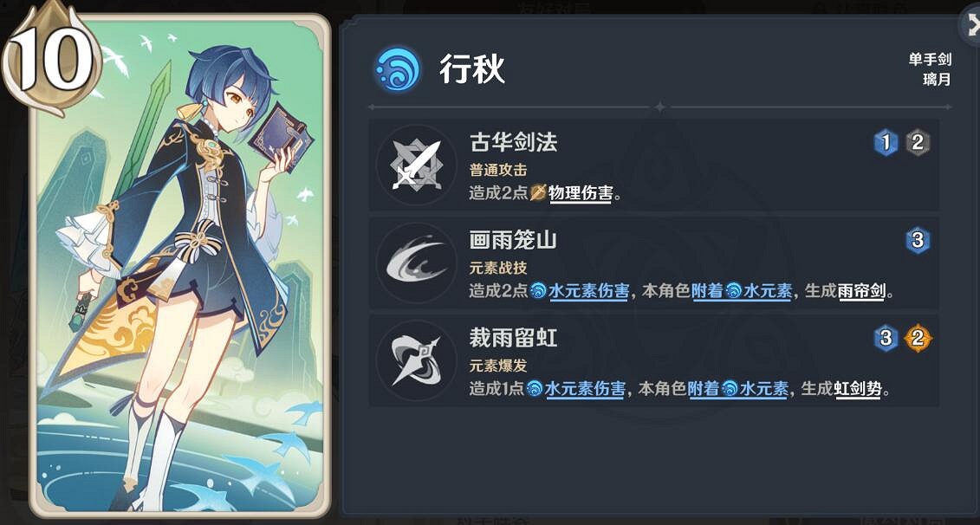980x525 pixels.
Task: Click the 10 health badge on the card
Action: click(52, 58)
